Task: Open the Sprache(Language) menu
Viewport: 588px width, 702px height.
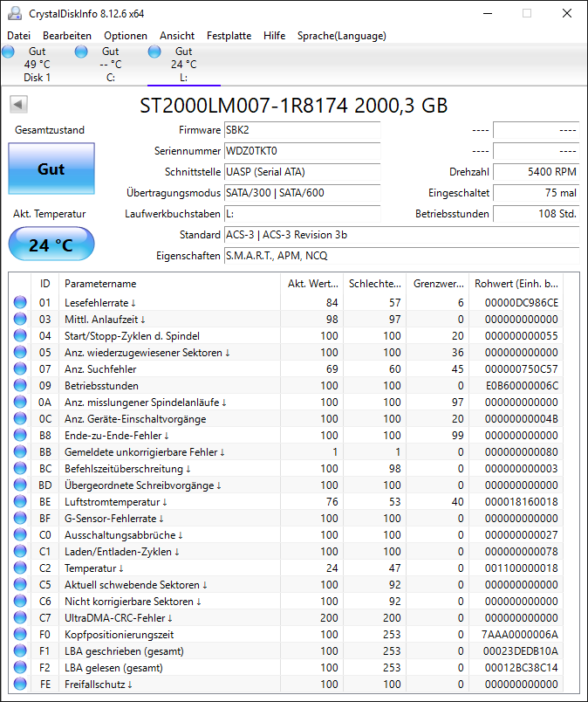Action: point(342,36)
